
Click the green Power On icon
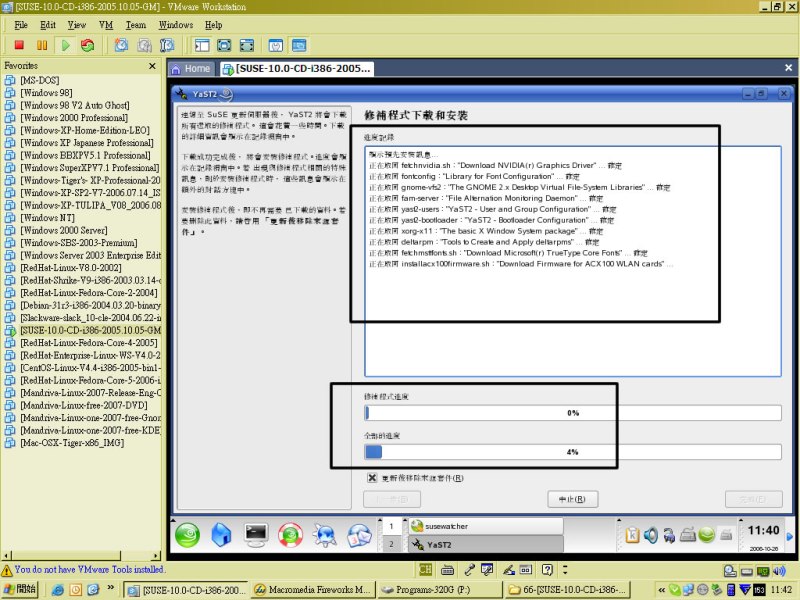pyautogui.click(x=65, y=45)
